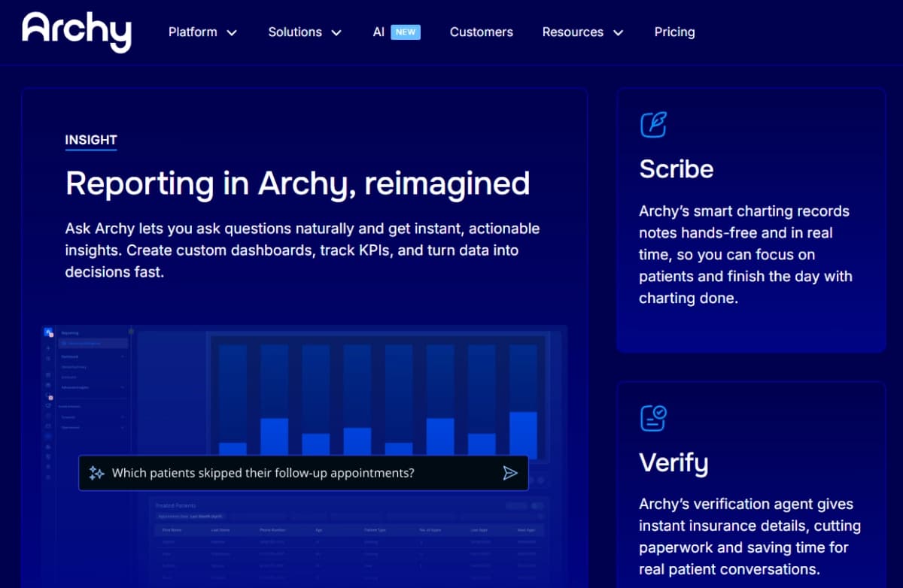This screenshot has height=588, width=903.
Task: Click the NEW badge beside the AI menu
Action: (406, 32)
